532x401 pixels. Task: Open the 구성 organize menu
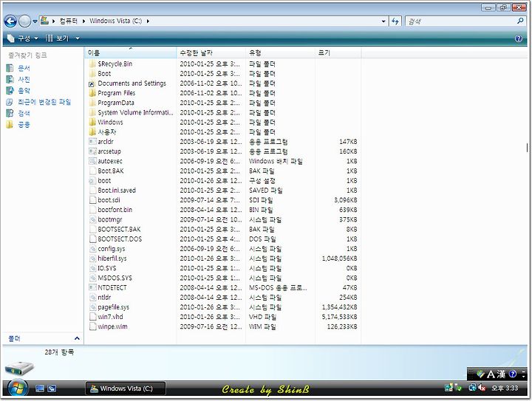pos(23,38)
